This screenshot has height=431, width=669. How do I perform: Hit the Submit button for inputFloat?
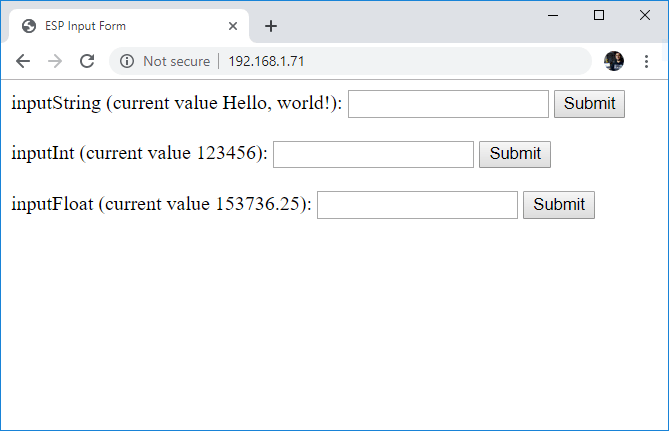coord(559,205)
